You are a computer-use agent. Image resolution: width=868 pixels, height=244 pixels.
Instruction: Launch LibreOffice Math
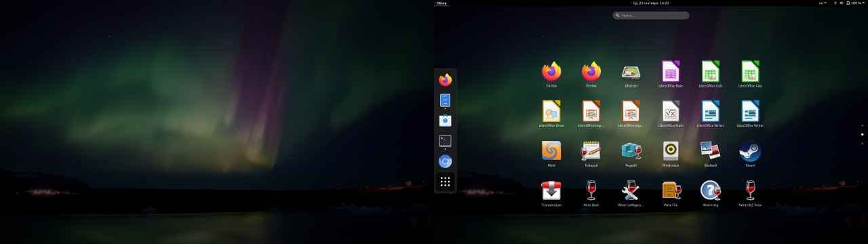[671, 113]
